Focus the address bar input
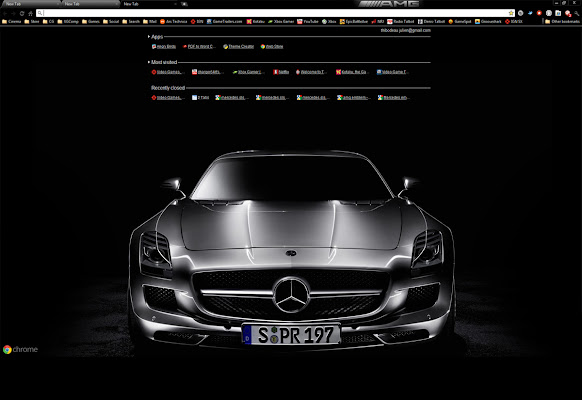The height and width of the screenshot is (400, 582). coord(275,13)
